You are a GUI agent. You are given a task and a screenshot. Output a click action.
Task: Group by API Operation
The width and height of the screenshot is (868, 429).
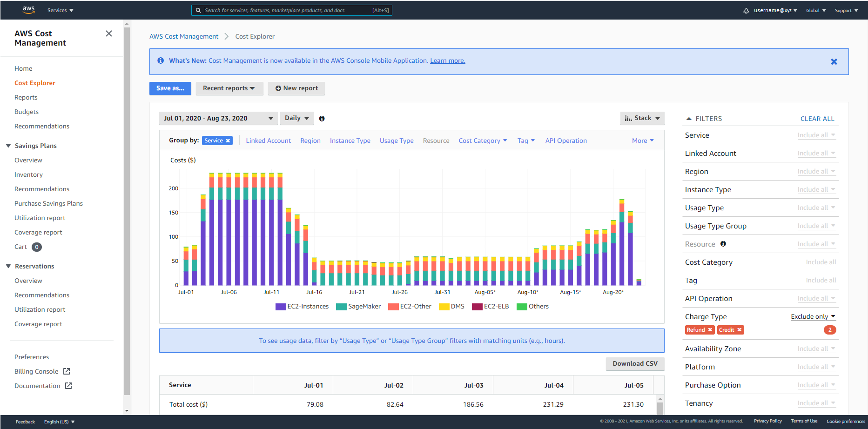566,141
